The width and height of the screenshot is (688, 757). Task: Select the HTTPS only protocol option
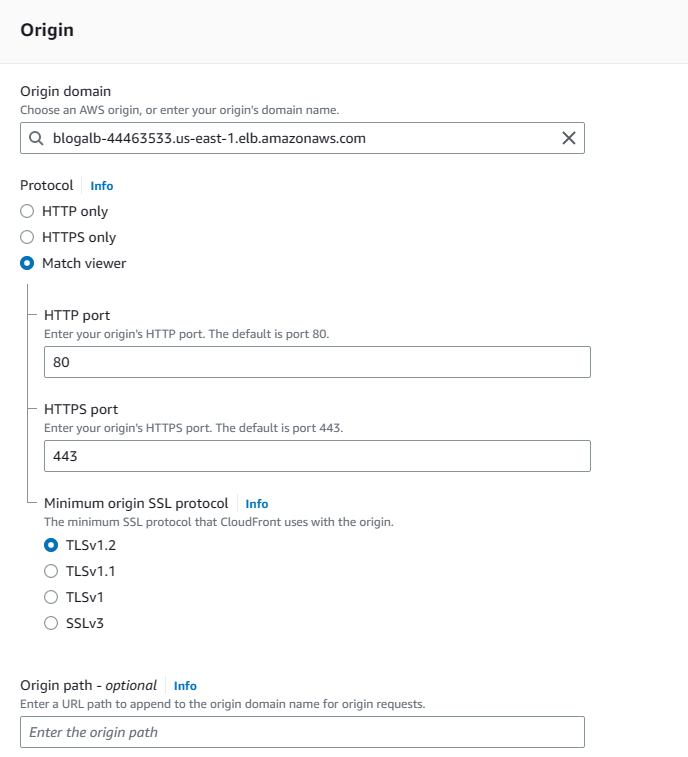28,237
